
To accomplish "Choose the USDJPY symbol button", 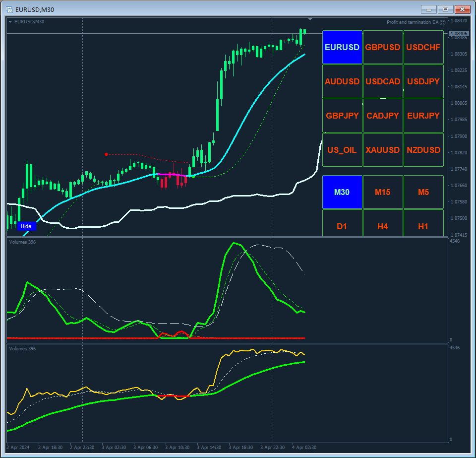I will pos(423,81).
